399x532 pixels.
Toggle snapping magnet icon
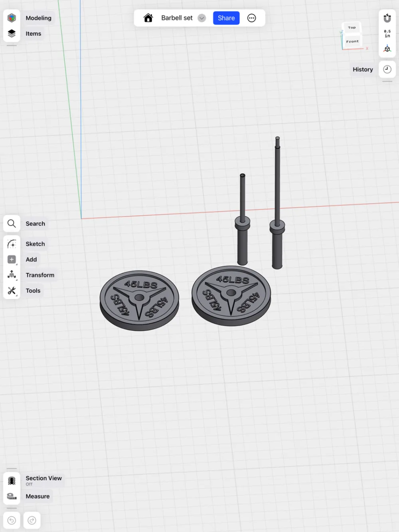[387, 18]
